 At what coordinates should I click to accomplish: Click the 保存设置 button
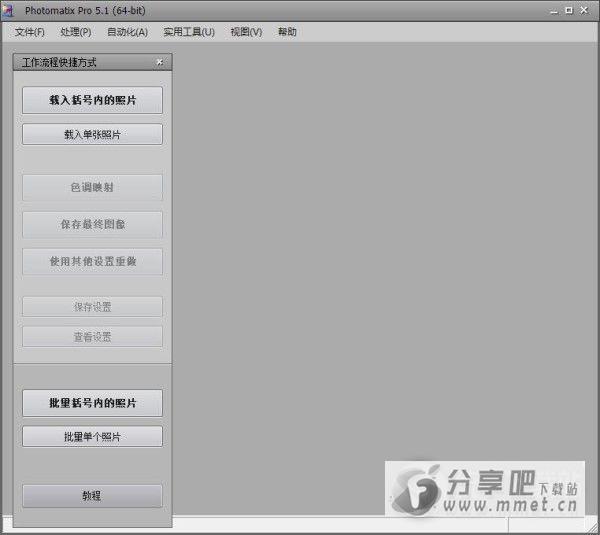pos(92,307)
